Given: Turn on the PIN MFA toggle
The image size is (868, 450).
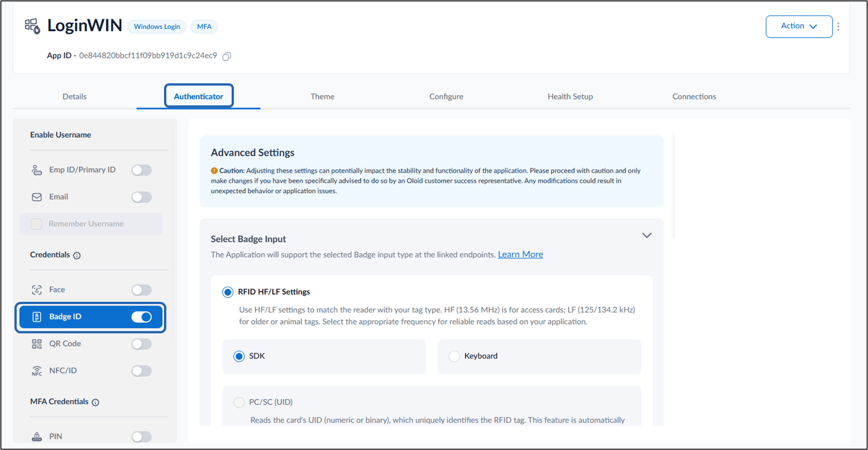Looking at the screenshot, I should pyautogui.click(x=142, y=436).
